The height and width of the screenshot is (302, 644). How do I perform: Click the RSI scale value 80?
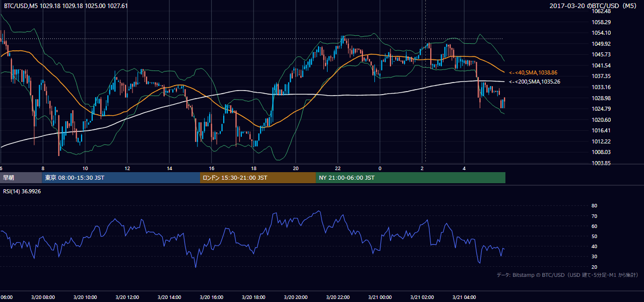pos(594,206)
